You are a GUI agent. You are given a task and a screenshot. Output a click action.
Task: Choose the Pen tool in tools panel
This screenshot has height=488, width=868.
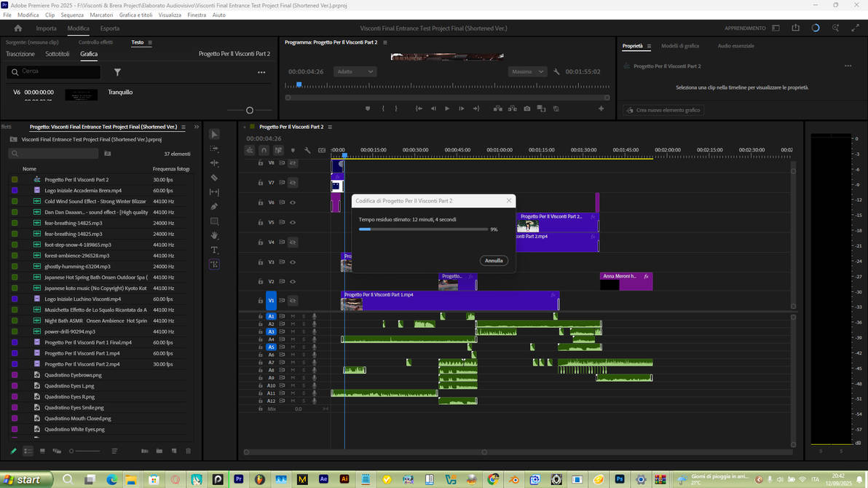coord(214,207)
